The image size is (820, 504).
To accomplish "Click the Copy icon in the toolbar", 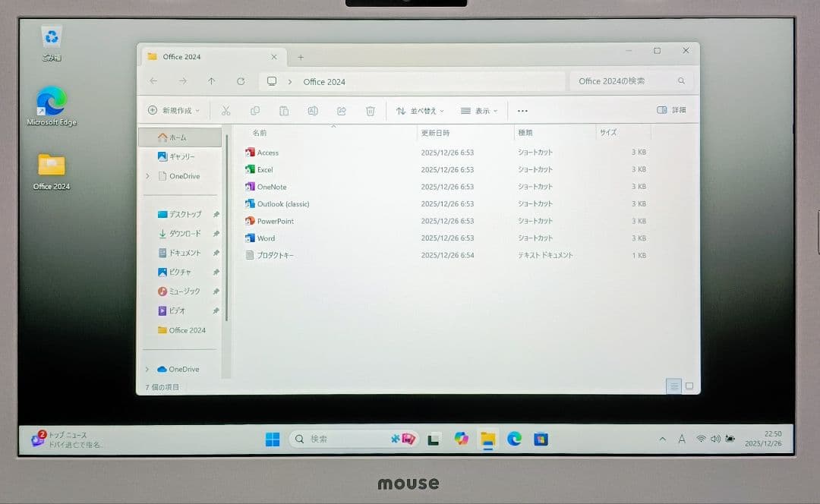I will pyautogui.click(x=255, y=110).
